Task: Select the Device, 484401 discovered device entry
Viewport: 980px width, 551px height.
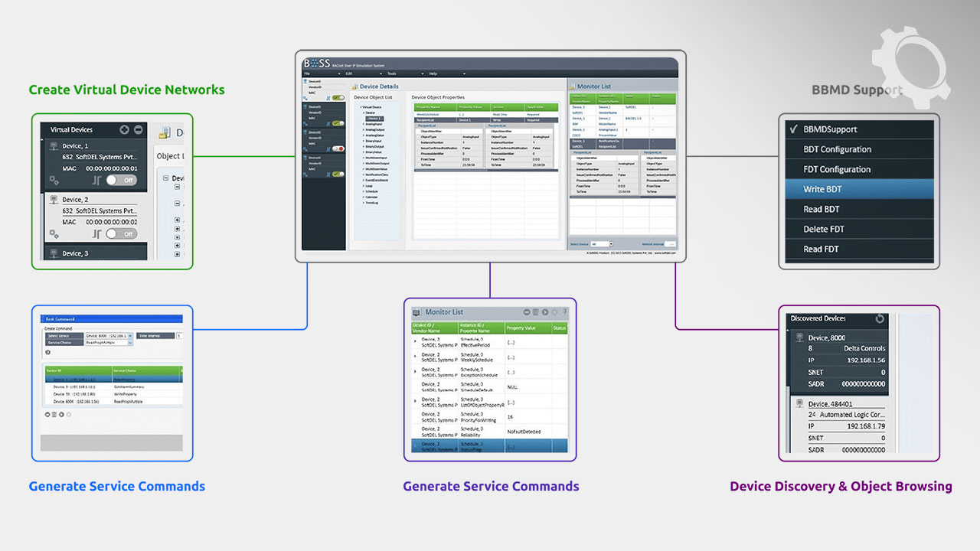Action: pos(835,404)
